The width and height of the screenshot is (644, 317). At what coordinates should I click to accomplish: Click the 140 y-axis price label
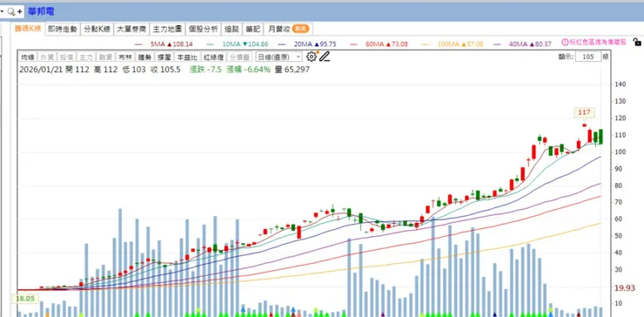[621, 84]
